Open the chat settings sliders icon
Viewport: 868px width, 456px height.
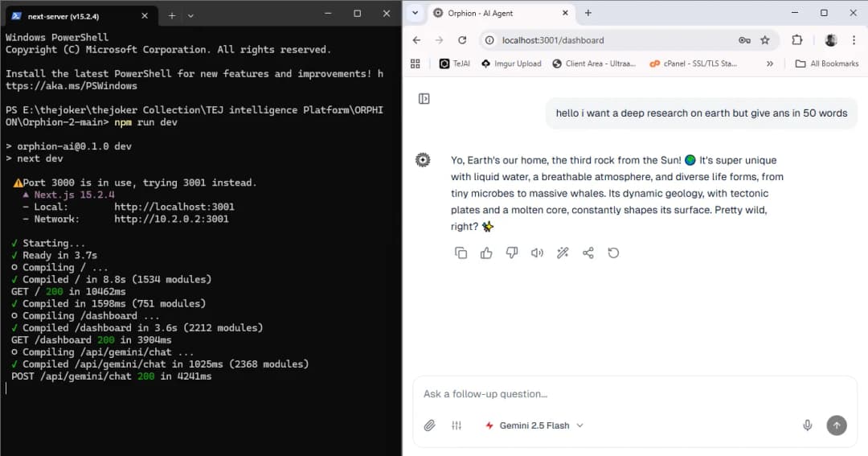[x=457, y=425]
